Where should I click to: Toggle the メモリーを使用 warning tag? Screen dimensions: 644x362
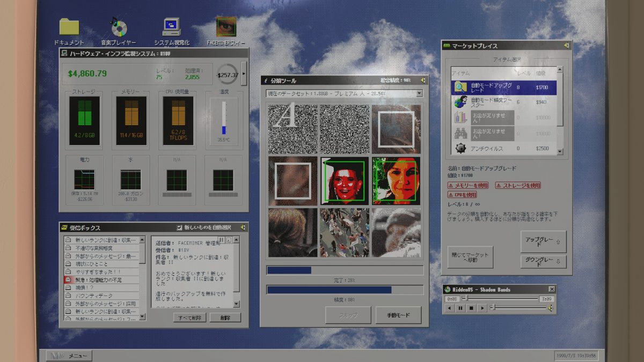pos(469,186)
